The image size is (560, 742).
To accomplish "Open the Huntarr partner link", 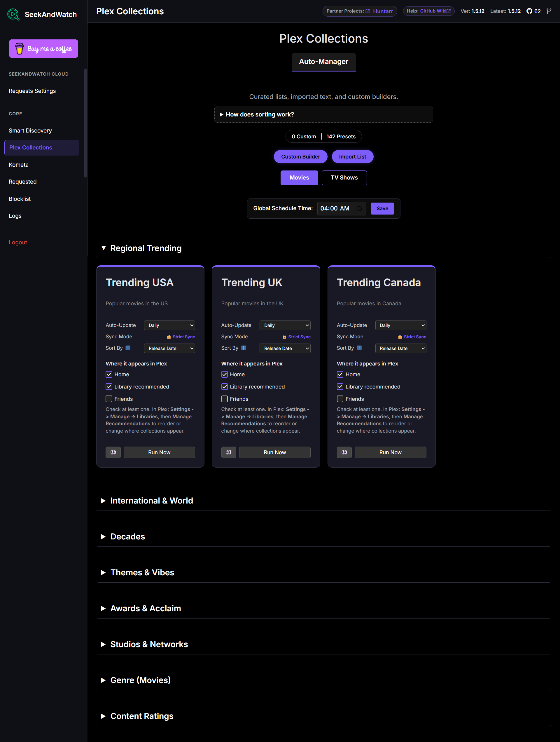I will point(383,11).
